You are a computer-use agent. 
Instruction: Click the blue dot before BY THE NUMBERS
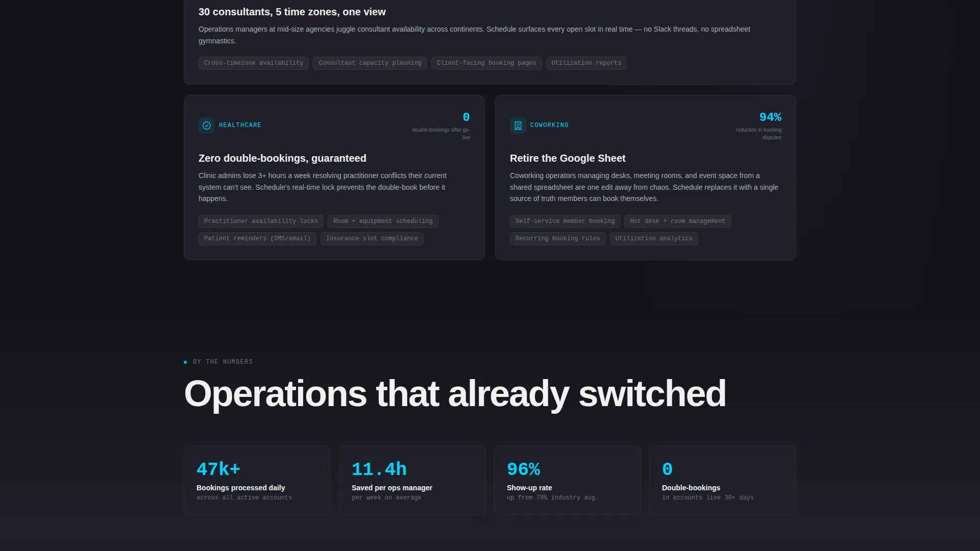pyautogui.click(x=185, y=362)
